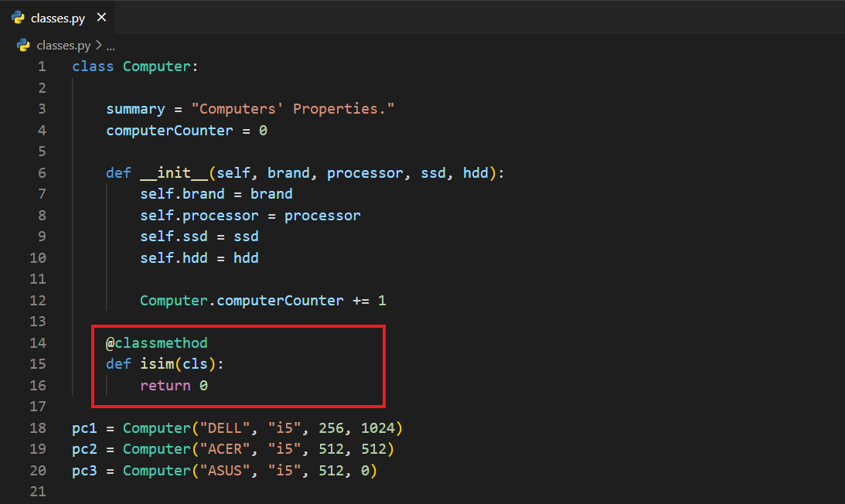Click the Python icon in the classes.py tab

(x=18, y=18)
